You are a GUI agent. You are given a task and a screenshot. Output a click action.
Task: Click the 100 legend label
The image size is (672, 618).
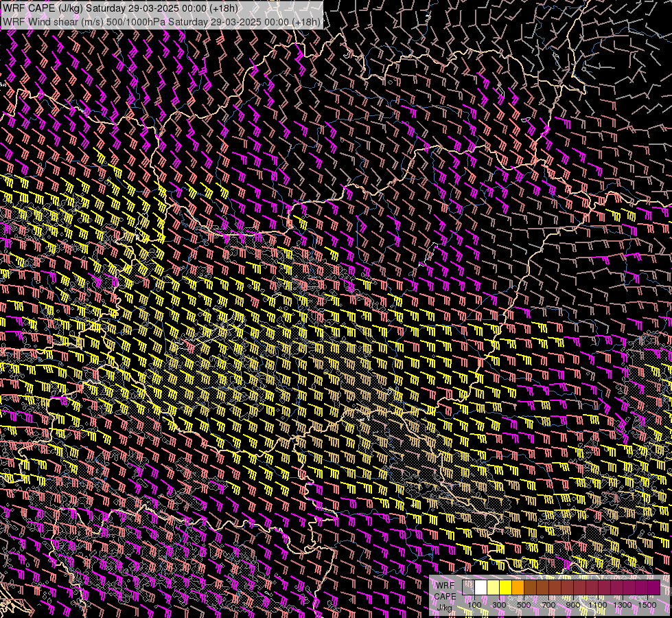tap(474, 605)
